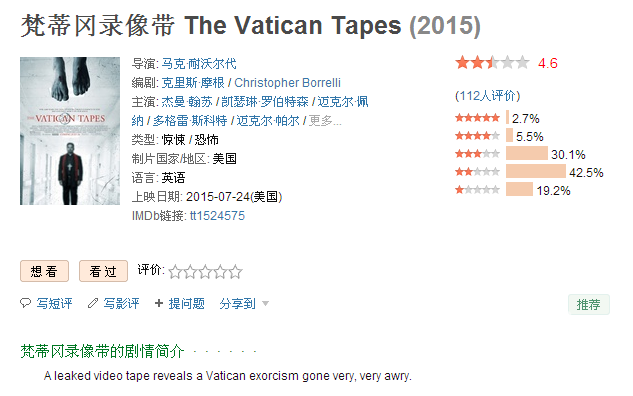Open director 马克·耐沃尔代 page

pyautogui.click(x=199, y=64)
